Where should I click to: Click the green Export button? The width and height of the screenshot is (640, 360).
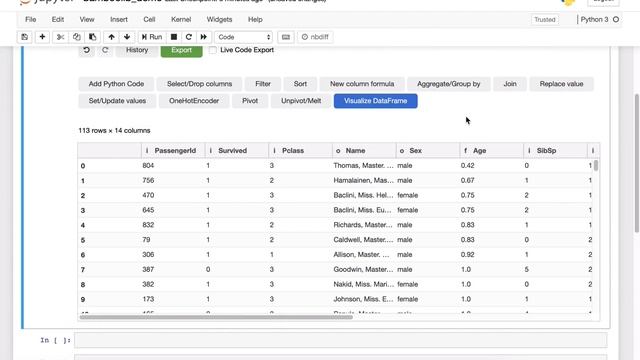[181, 50]
